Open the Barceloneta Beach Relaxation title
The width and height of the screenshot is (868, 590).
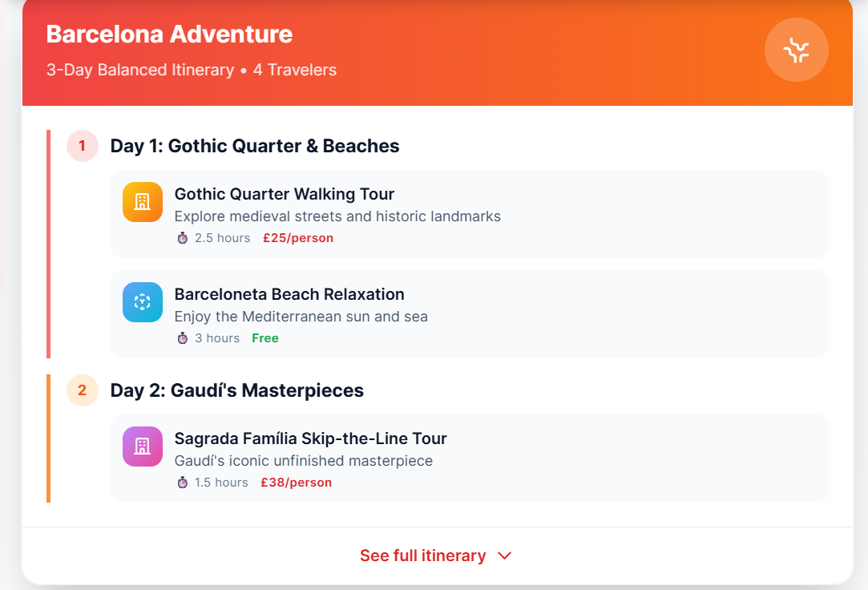tap(289, 294)
